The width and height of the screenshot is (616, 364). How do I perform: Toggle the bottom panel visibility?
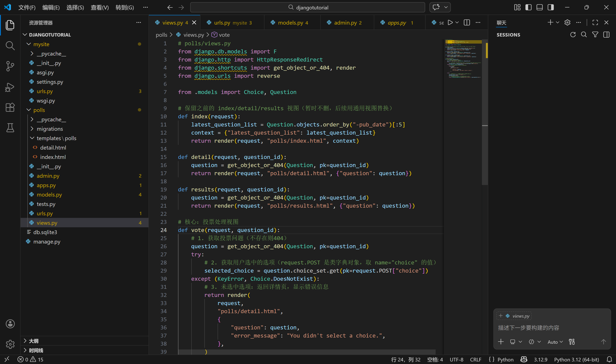coord(539,7)
